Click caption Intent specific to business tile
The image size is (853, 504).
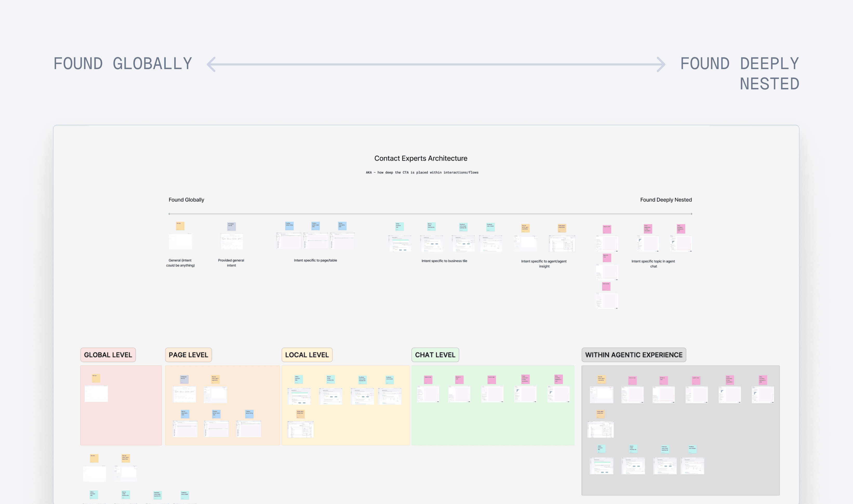pyautogui.click(x=444, y=261)
